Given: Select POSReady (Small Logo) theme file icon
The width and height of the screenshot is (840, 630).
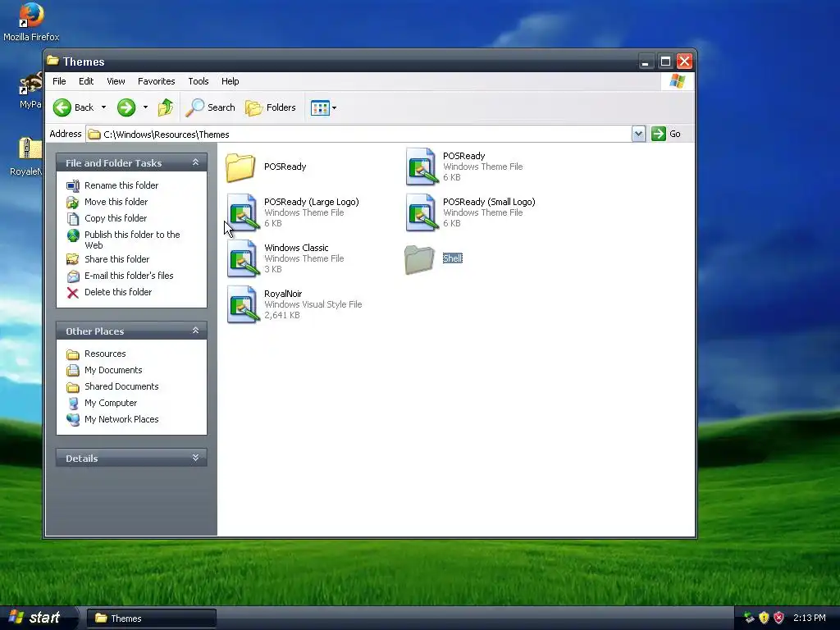Looking at the screenshot, I should coord(421,212).
